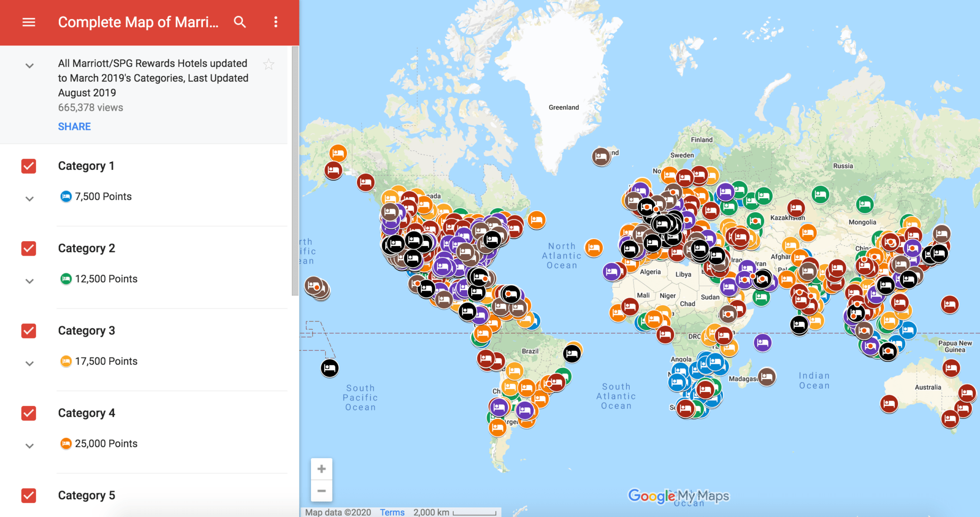Open the hamburger menu icon
Screen dimensions: 980x517
coord(29,22)
